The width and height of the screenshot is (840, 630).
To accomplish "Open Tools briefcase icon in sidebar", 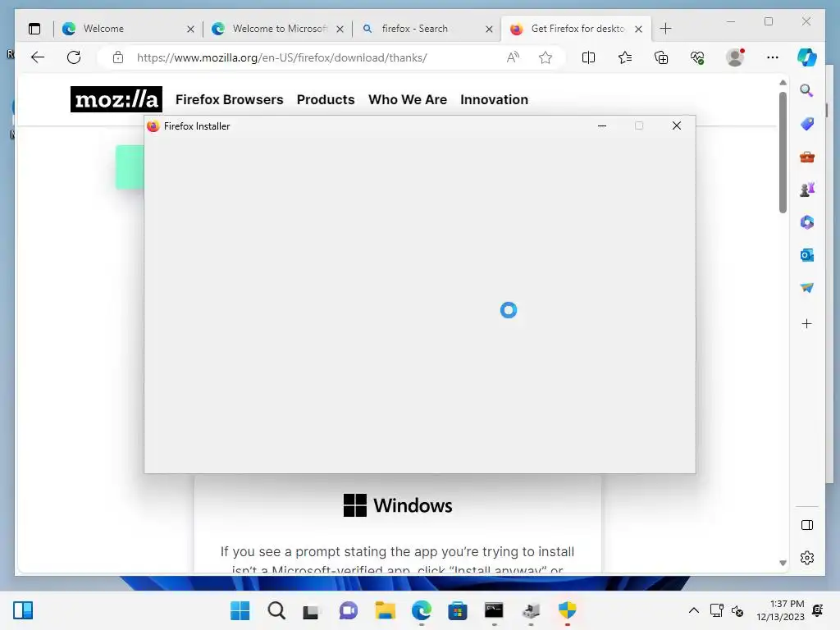I will pyautogui.click(x=807, y=157).
